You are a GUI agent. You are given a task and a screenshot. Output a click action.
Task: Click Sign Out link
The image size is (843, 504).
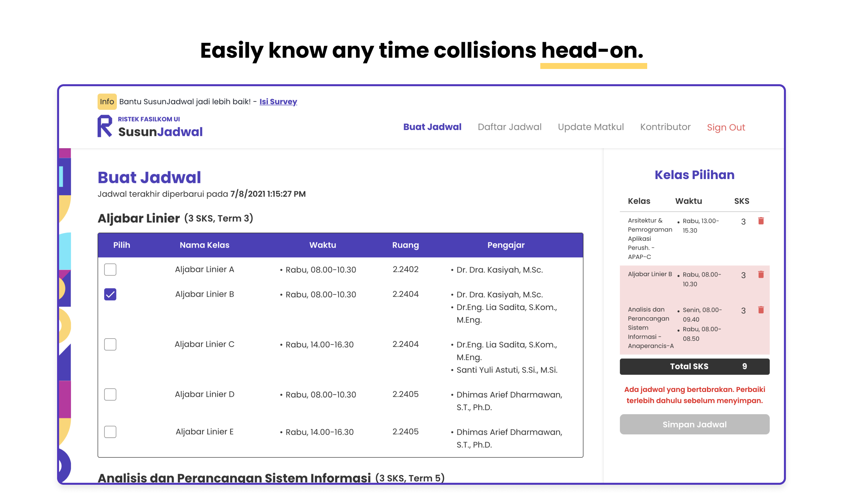pyautogui.click(x=726, y=127)
